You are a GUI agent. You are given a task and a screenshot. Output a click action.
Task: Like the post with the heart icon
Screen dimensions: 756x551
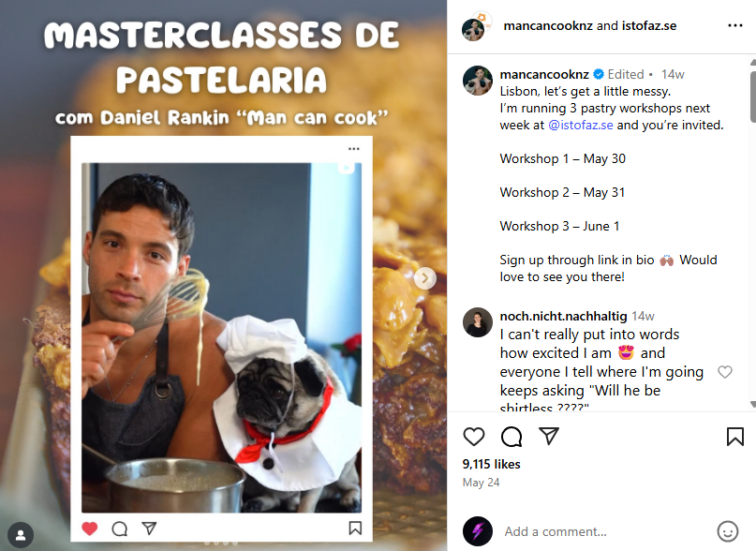473,437
